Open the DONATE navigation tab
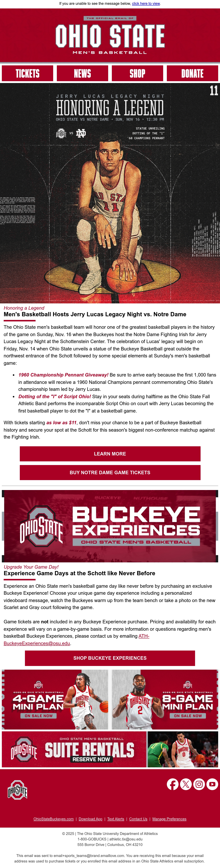 tap(192, 73)
